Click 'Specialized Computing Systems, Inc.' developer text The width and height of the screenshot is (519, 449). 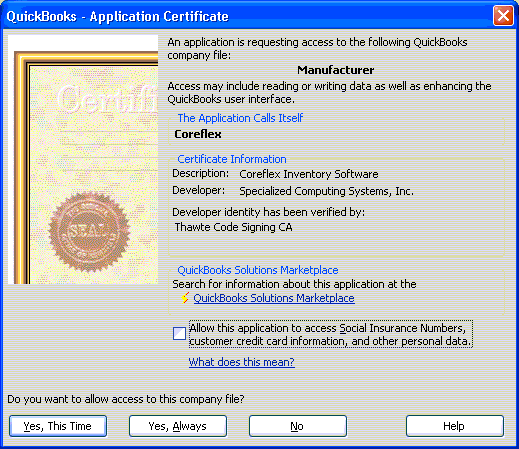[x=326, y=191]
